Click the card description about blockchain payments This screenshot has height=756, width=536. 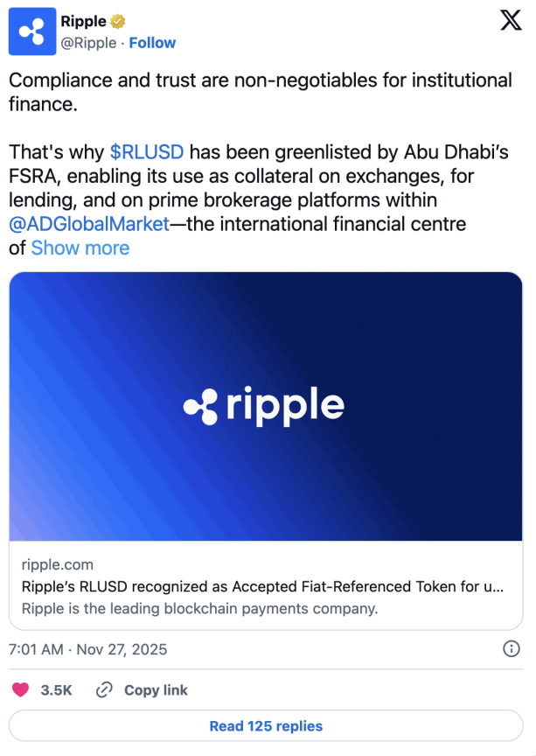[x=199, y=608]
